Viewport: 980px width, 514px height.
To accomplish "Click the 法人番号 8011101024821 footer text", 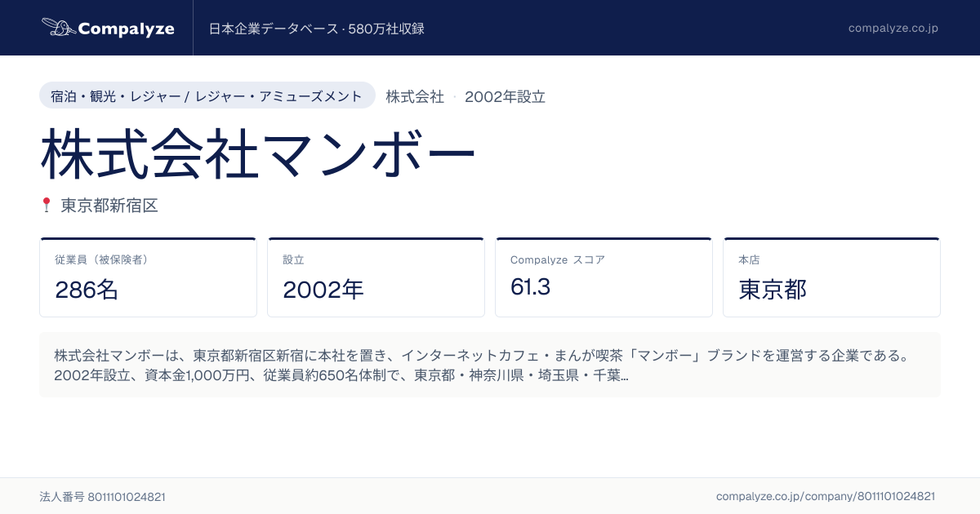I will coord(103,496).
